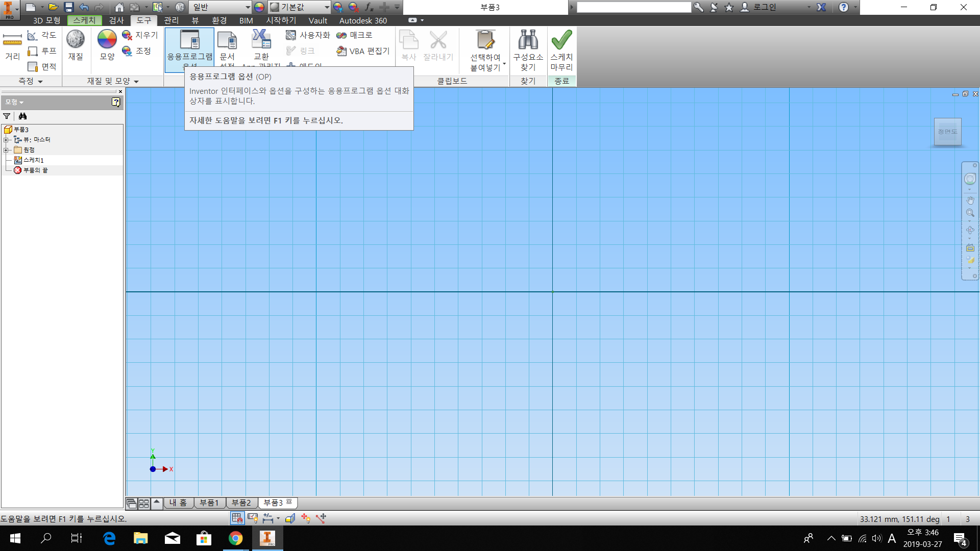This screenshot has width=980, height=551.
Task: Click the Save icon in quick access toolbar
Action: point(69,7)
